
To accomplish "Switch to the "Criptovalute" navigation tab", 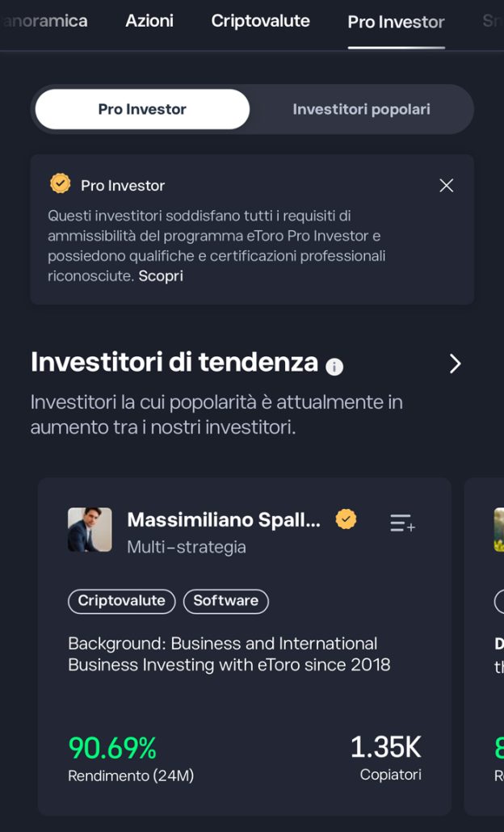I will pyautogui.click(x=260, y=21).
